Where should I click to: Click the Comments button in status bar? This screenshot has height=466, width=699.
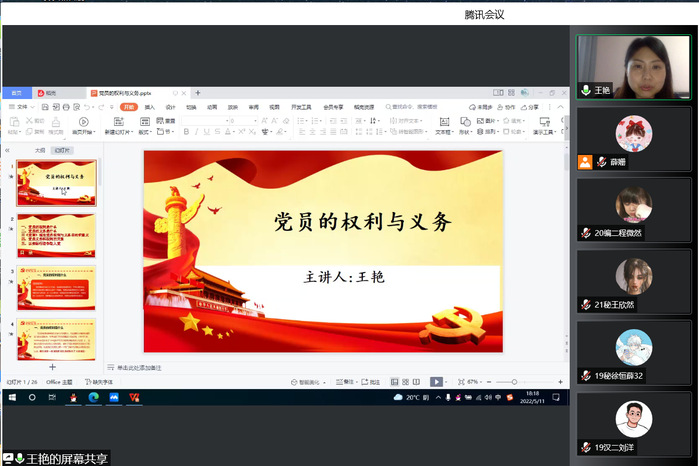pyautogui.click(x=370, y=382)
